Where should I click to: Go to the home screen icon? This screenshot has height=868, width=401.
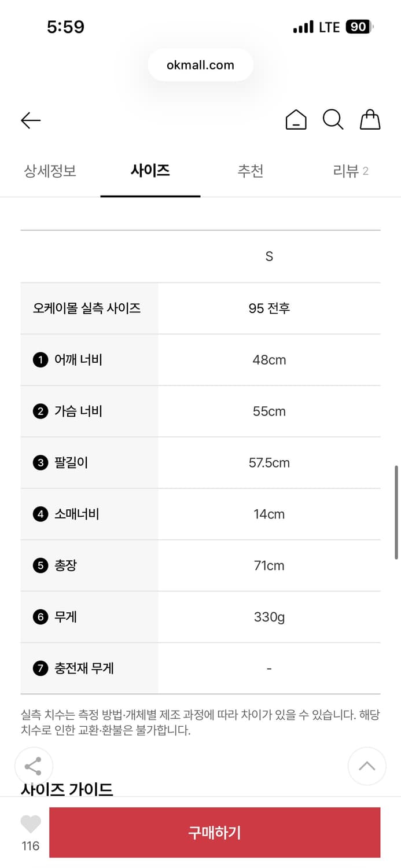[296, 120]
